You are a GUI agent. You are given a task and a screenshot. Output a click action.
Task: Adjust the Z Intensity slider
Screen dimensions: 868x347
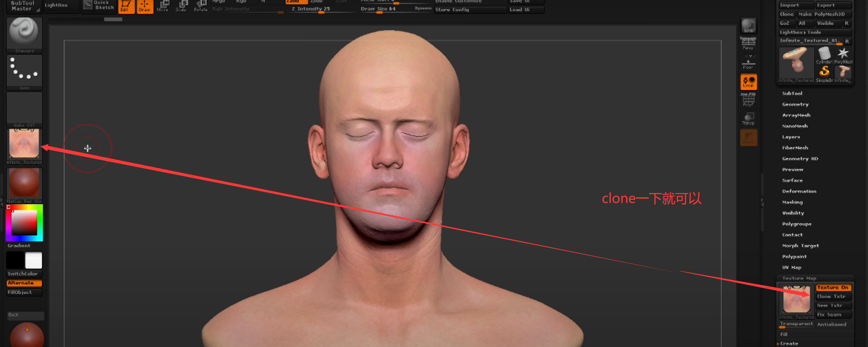322,9
